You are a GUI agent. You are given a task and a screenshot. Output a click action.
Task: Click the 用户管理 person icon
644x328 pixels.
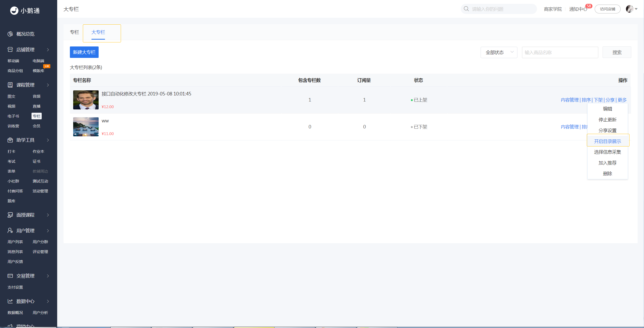tap(10, 231)
